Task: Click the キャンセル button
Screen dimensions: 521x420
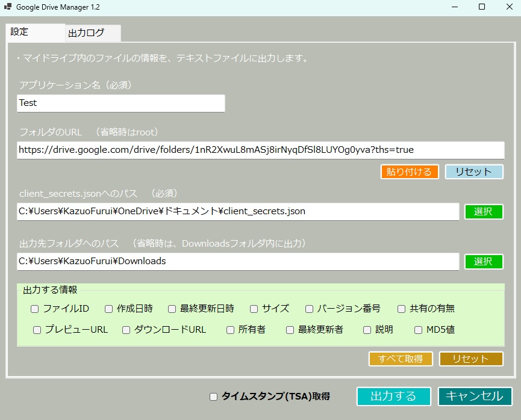Action: click(x=475, y=397)
